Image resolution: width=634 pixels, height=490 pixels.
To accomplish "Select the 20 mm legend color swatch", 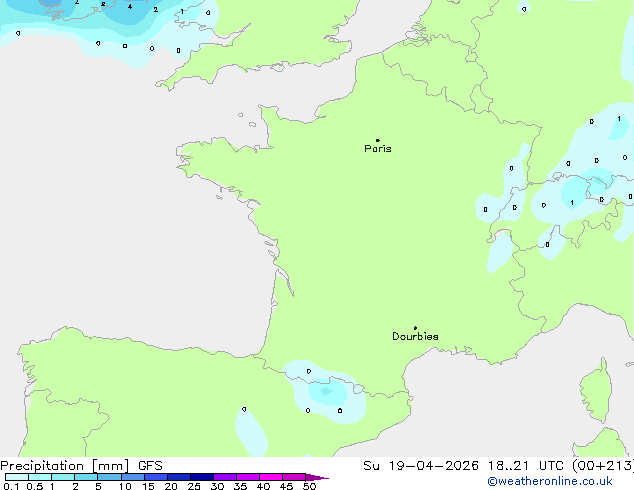I will tap(179, 477).
